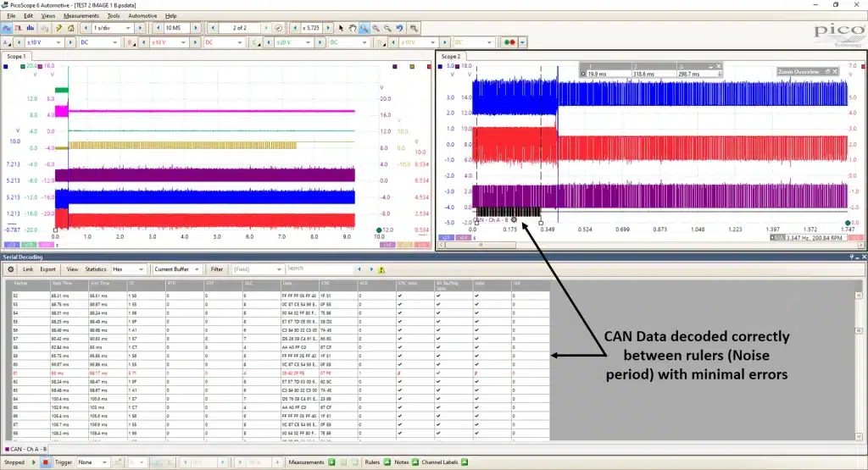The height and width of the screenshot is (470, 868).
Task: Open the buffer navigator compass icon
Action: 278,28
